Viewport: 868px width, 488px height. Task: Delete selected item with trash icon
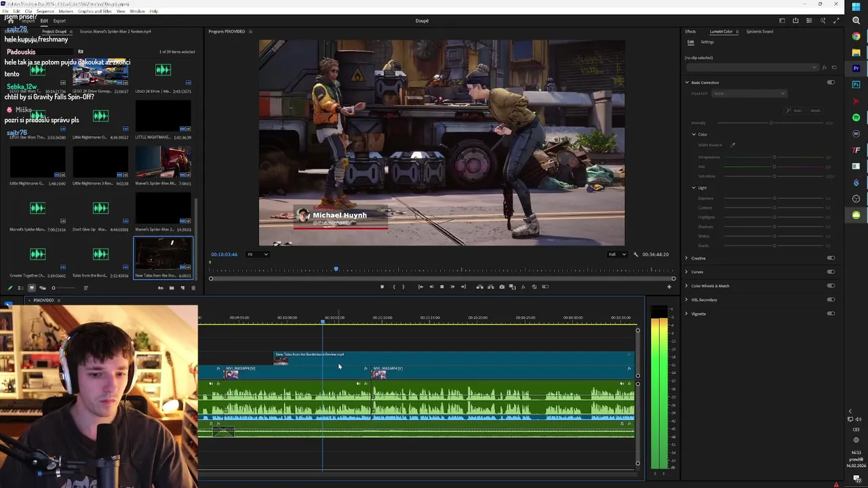pos(193,288)
